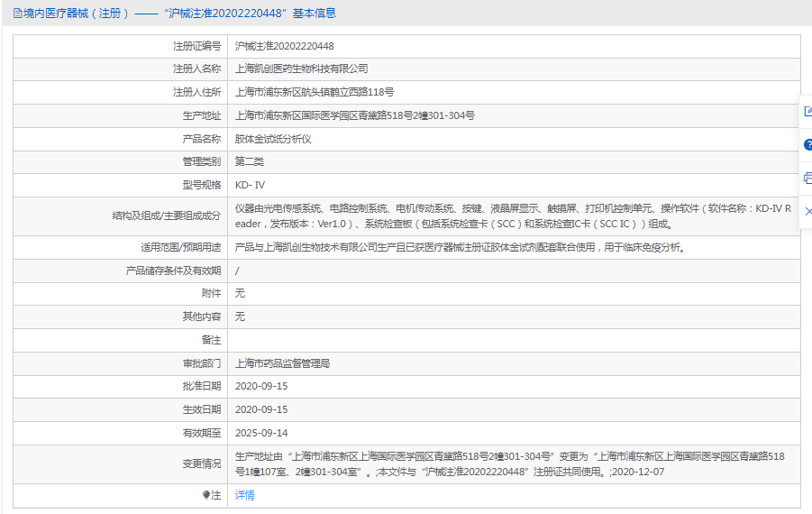Close the floating side toolbar with X
812x514 pixels.
point(807,211)
